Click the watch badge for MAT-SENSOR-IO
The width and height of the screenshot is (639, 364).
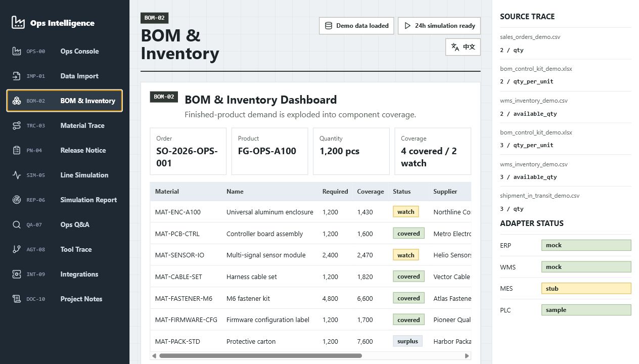(406, 255)
